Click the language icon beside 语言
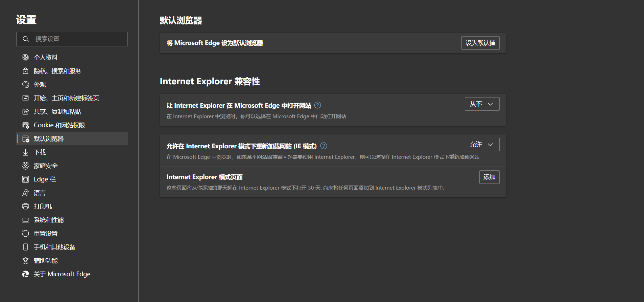644x302 pixels. (25, 193)
